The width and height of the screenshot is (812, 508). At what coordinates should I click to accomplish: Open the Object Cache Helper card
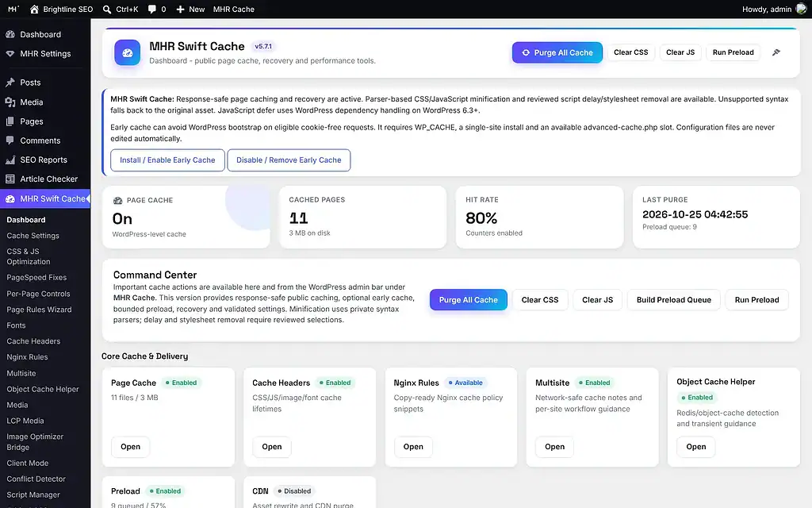click(696, 447)
